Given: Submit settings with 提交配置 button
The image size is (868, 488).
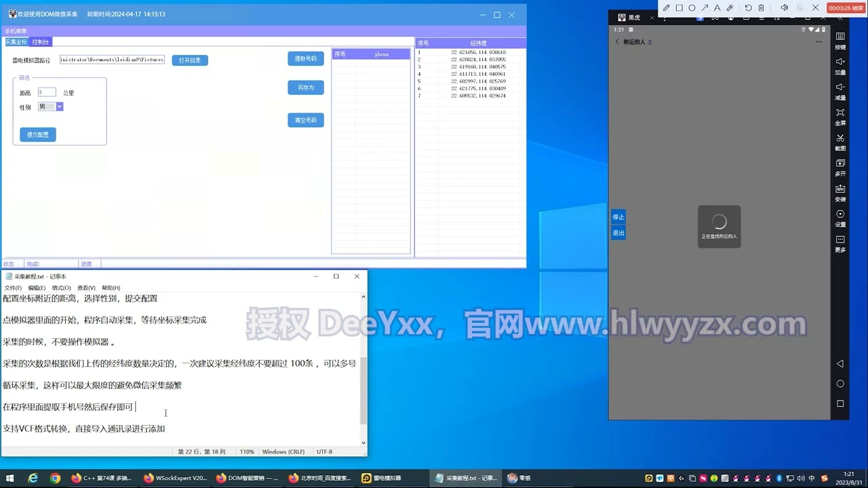Looking at the screenshot, I should coord(38,135).
